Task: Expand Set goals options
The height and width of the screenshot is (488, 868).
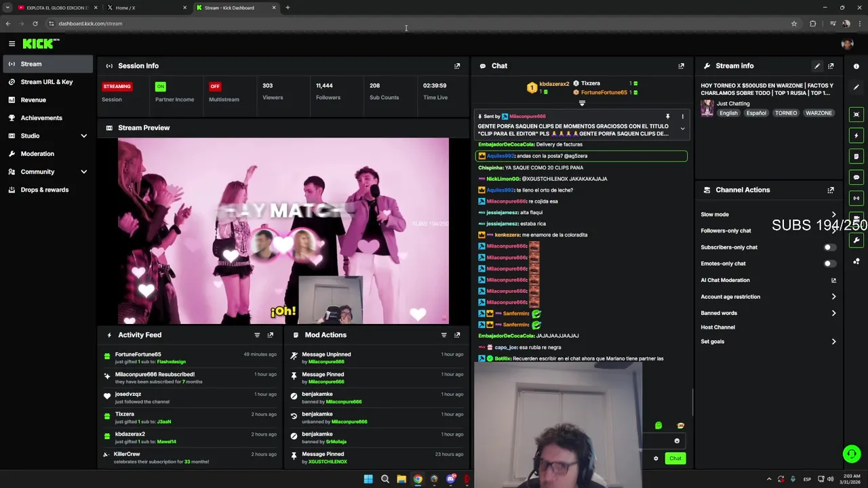Action: (833, 342)
